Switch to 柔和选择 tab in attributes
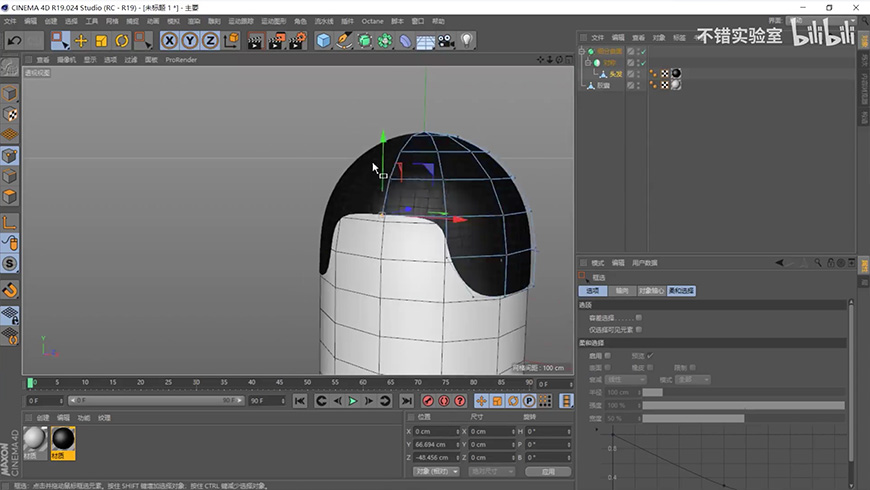The height and width of the screenshot is (490, 870). pyautogui.click(x=681, y=291)
